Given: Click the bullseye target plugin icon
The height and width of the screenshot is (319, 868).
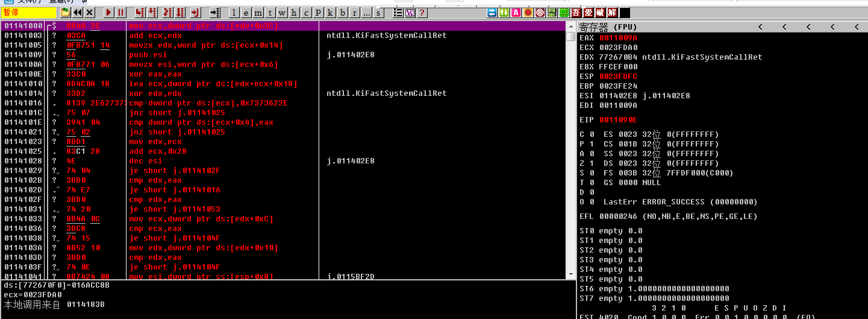Looking at the screenshot, I should (540, 13).
